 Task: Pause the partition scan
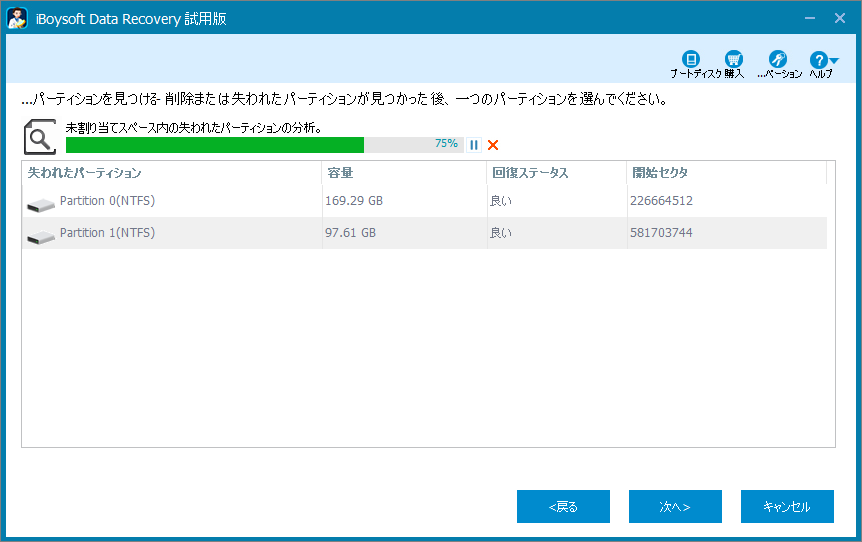474,145
